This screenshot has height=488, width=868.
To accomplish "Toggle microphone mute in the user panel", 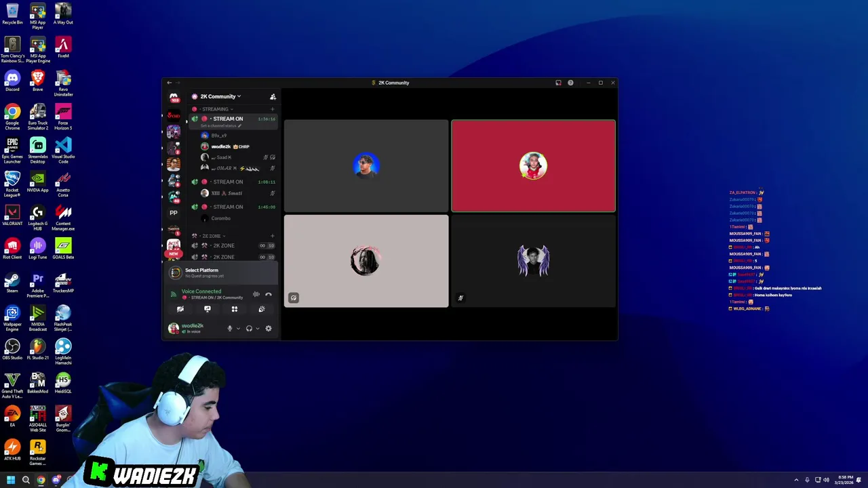I will pyautogui.click(x=230, y=329).
